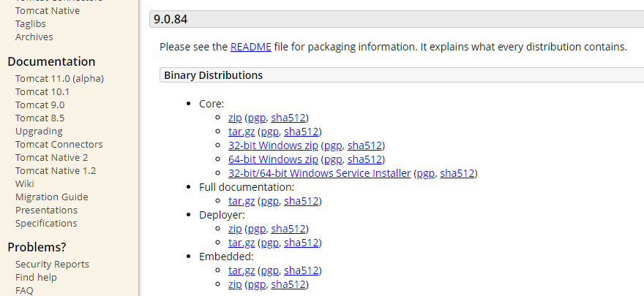Download the Core zip distribution
Viewport: 644px width, 296px height.
pyautogui.click(x=235, y=118)
